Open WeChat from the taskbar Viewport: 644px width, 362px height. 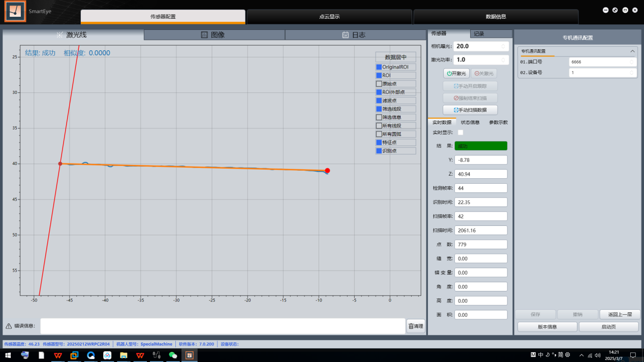click(x=173, y=355)
